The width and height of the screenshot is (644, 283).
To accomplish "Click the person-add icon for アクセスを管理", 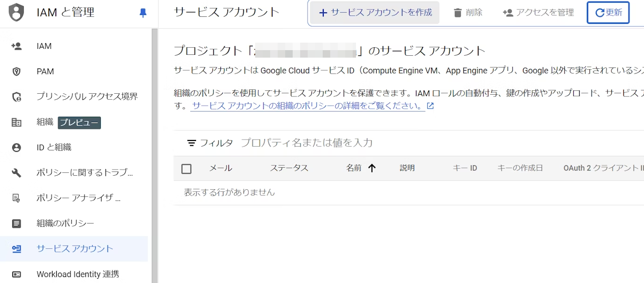I will (508, 13).
